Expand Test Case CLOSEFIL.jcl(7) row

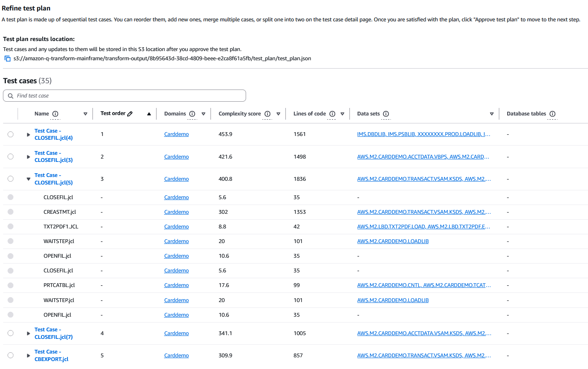click(x=28, y=333)
